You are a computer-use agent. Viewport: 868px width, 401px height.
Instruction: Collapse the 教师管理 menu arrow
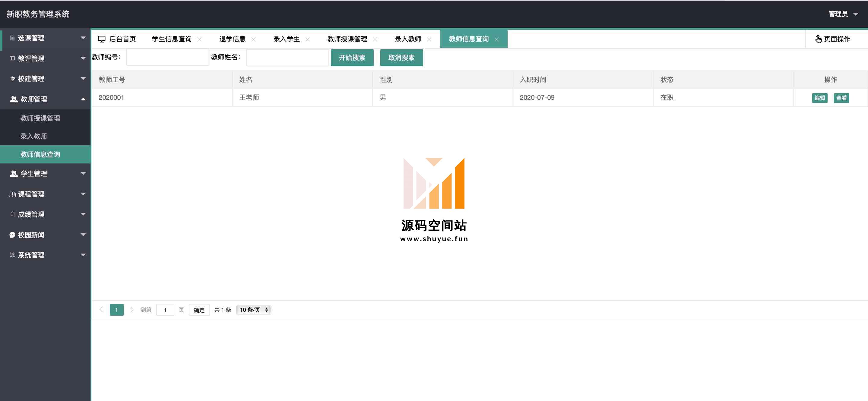[83, 99]
